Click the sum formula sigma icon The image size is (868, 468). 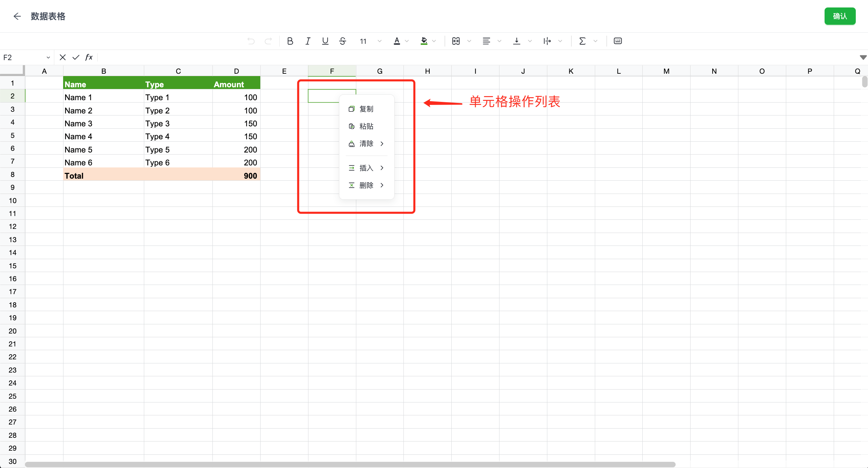[582, 41]
